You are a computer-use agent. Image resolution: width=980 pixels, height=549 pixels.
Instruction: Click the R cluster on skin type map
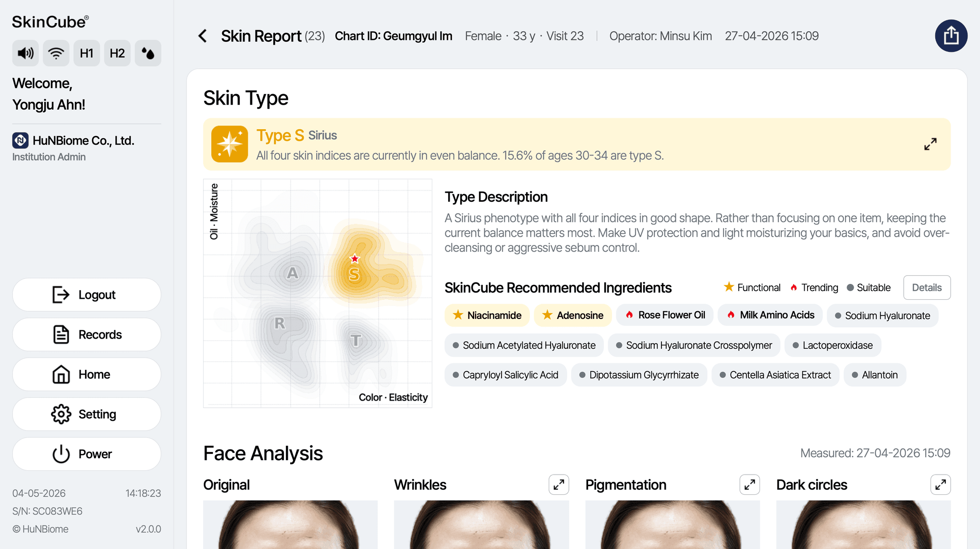click(280, 323)
